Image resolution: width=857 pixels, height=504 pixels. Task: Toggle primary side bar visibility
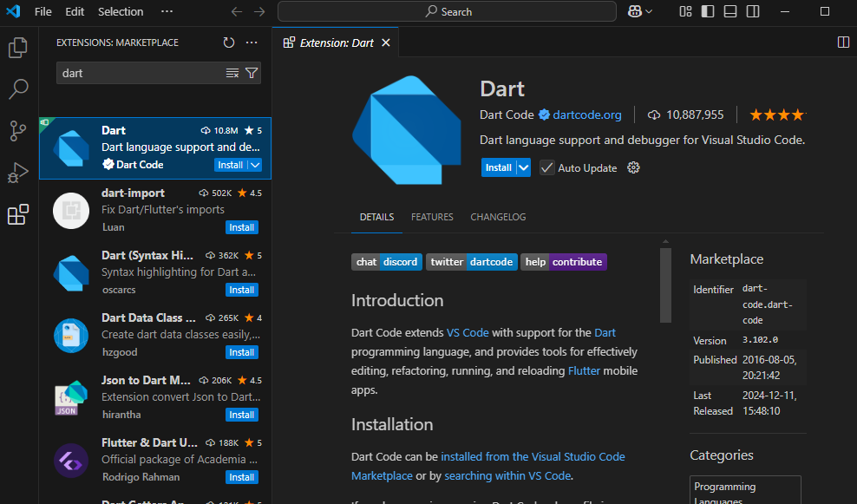tap(708, 11)
